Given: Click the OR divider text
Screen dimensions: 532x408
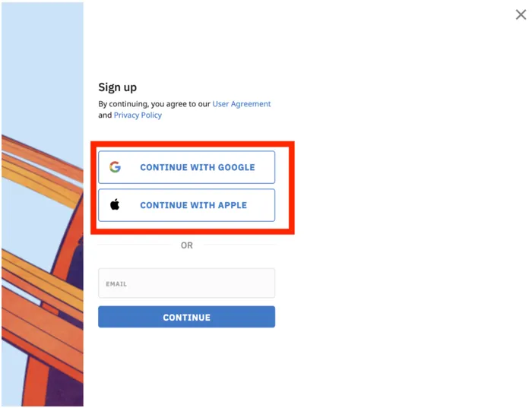Looking at the screenshot, I should pyautogui.click(x=187, y=245).
